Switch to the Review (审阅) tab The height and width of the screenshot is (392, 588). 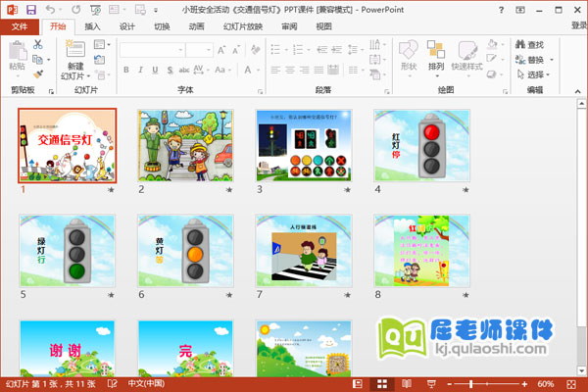click(289, 26)
